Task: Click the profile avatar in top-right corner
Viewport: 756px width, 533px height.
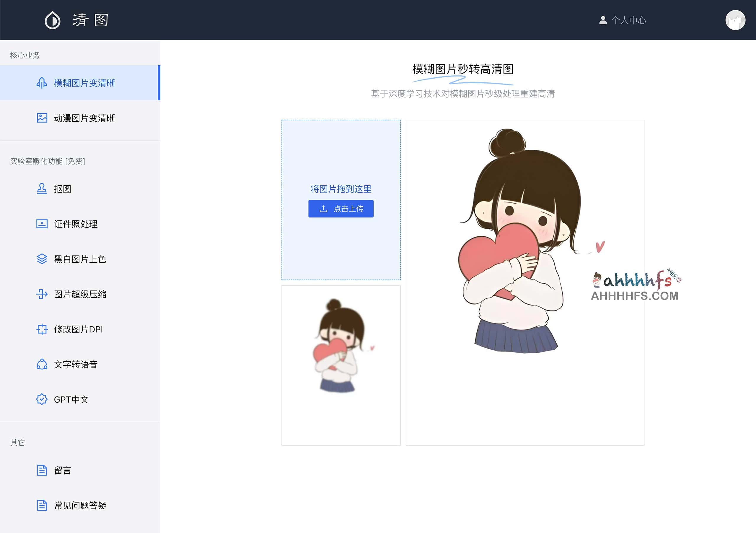Action: pyautogui.click(x=735, y=20)
